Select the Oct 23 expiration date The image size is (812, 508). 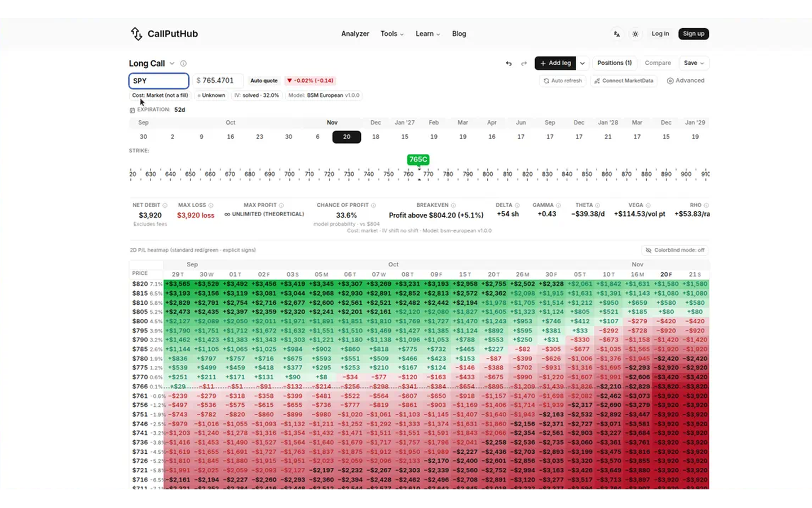(259, 137)
